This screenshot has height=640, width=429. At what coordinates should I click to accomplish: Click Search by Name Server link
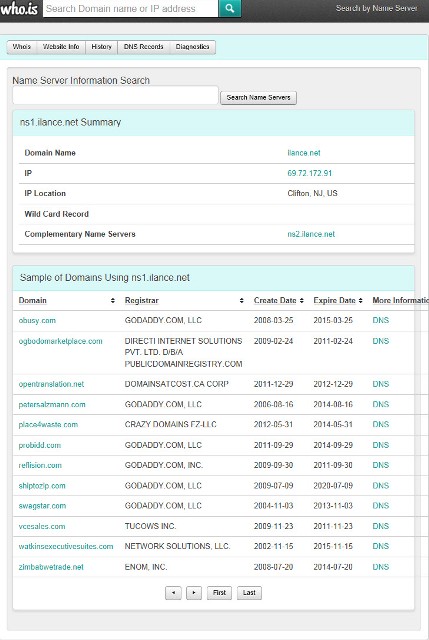(376, 8)
